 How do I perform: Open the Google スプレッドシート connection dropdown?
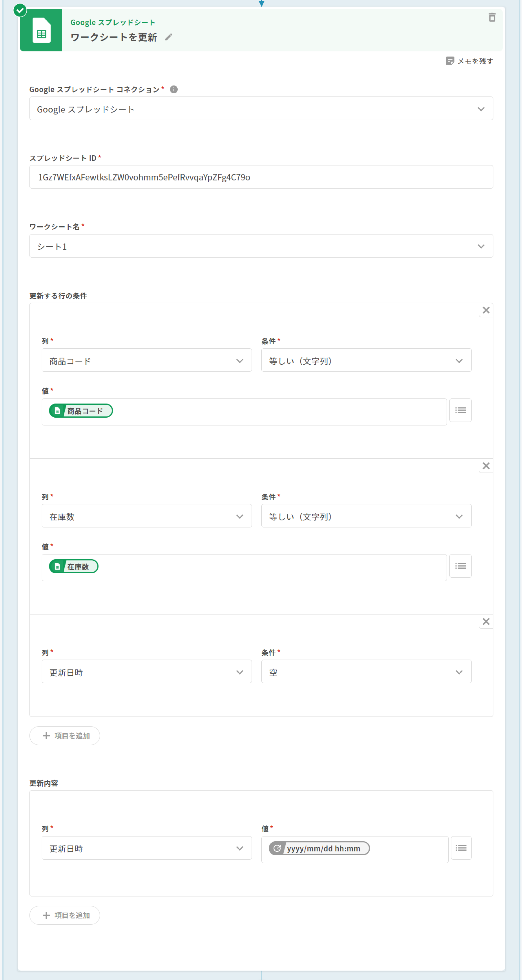tap(261, 109)
